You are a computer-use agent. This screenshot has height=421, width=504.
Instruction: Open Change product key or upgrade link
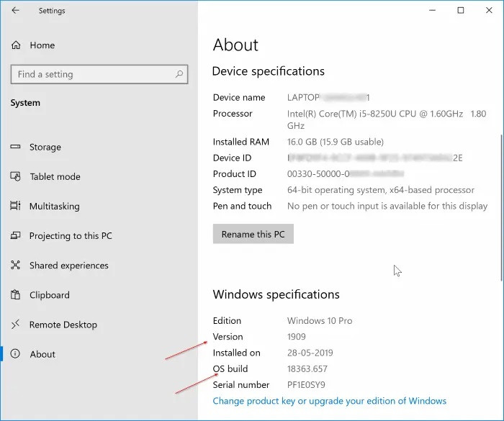[330, 401]
